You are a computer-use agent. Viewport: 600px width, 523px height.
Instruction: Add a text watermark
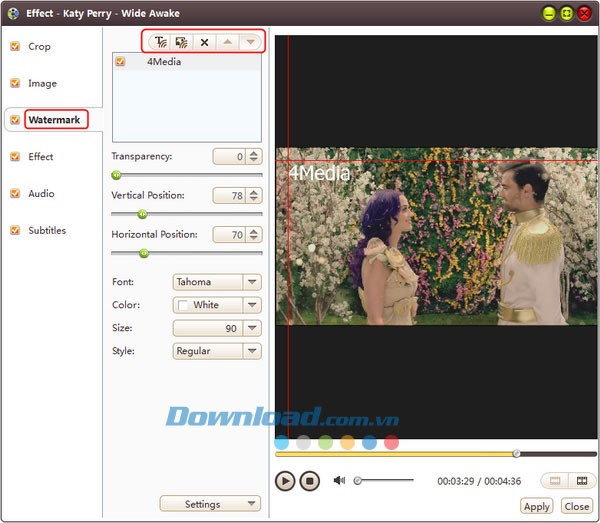click(x=160, y=42)
